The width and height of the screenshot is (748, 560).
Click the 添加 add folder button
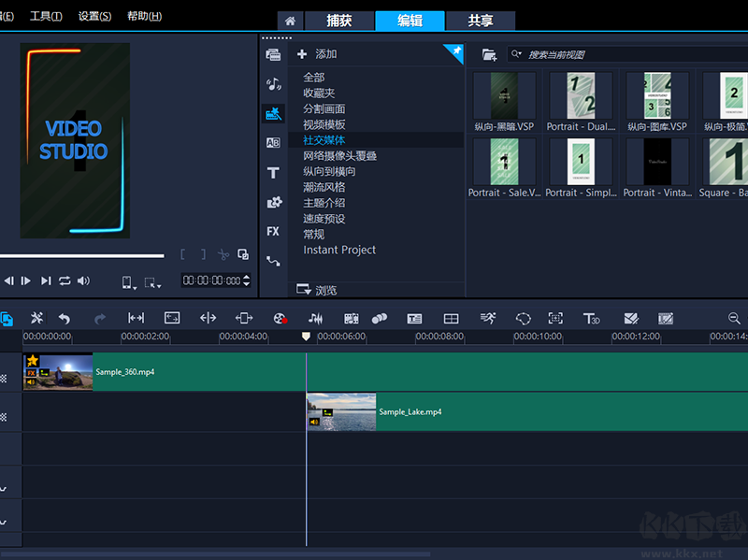tap(318, 54)
